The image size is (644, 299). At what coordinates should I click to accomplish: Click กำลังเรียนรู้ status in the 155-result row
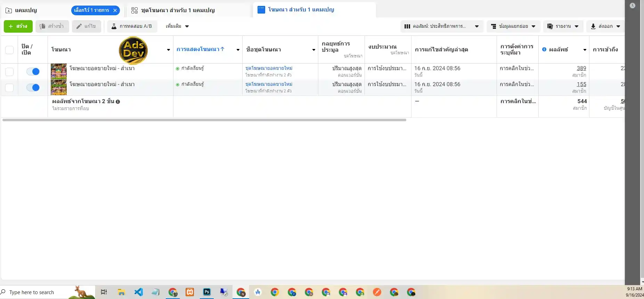(193, 84)
